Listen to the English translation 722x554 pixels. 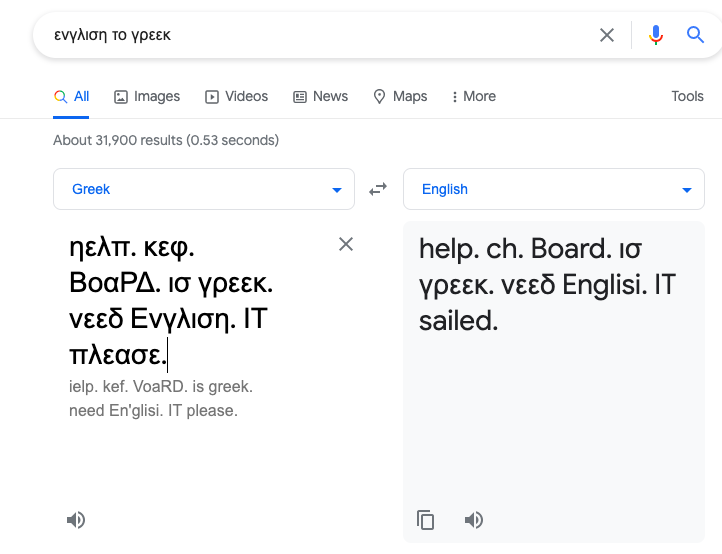tap(474, 520)
